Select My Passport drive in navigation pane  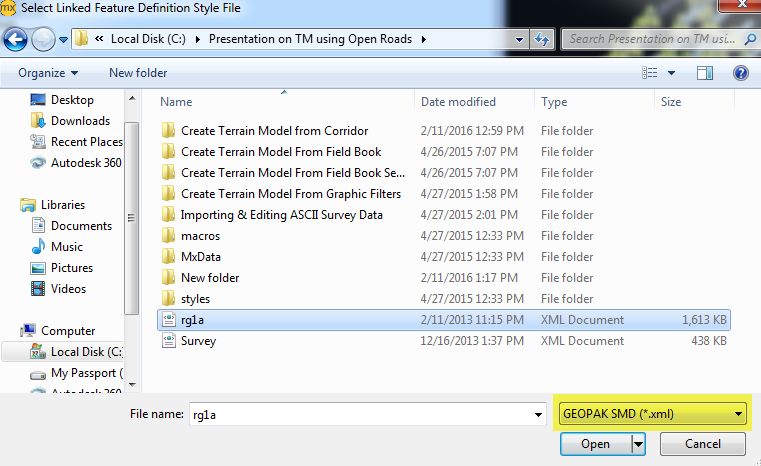(x=86, y=373)
